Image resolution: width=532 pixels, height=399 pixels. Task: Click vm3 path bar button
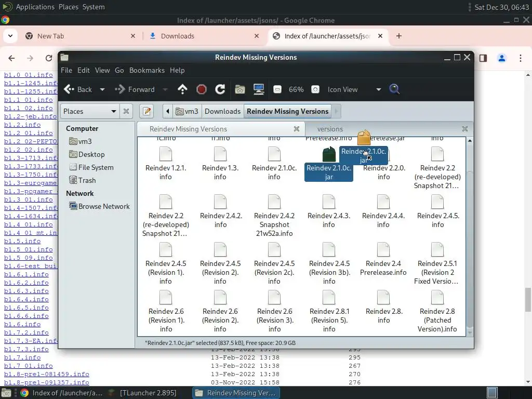pyautogui.click(x=187, y=111)
